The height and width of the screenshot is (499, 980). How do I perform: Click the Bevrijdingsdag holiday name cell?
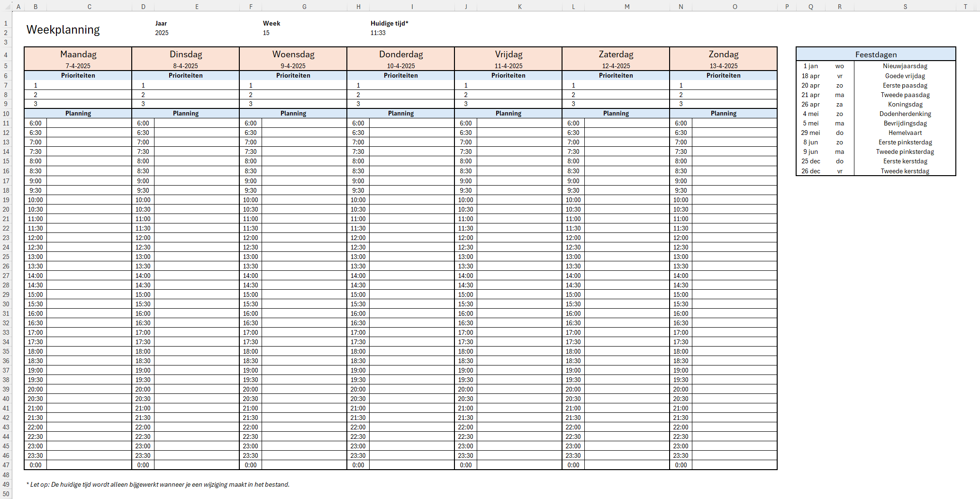pyautogui.click(x=905, y=123)
